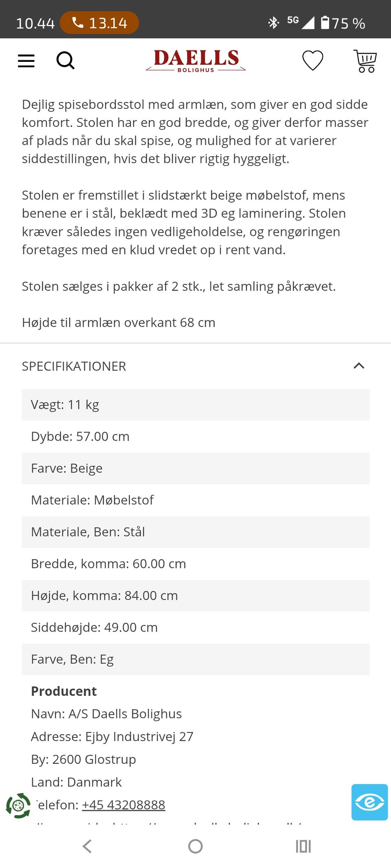
Task: Tap the Farve: Beige row
Action: [195, 468]
